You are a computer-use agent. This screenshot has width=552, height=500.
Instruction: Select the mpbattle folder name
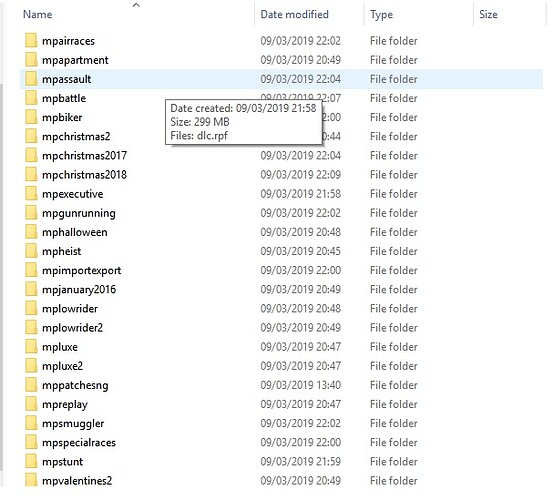coord(64,98)
